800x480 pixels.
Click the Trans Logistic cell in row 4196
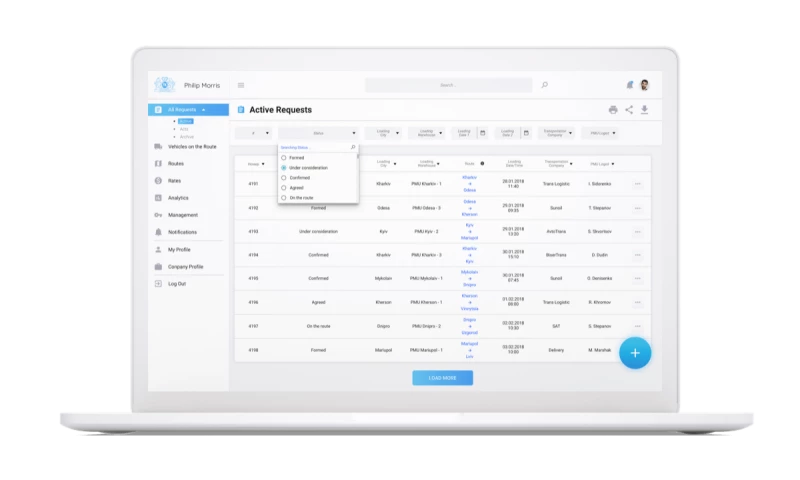(556, 302)
